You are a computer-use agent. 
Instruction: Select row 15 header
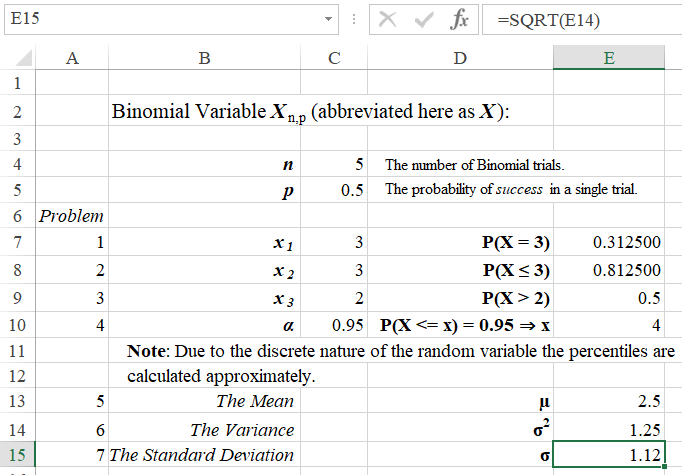(x=18, y=456)
